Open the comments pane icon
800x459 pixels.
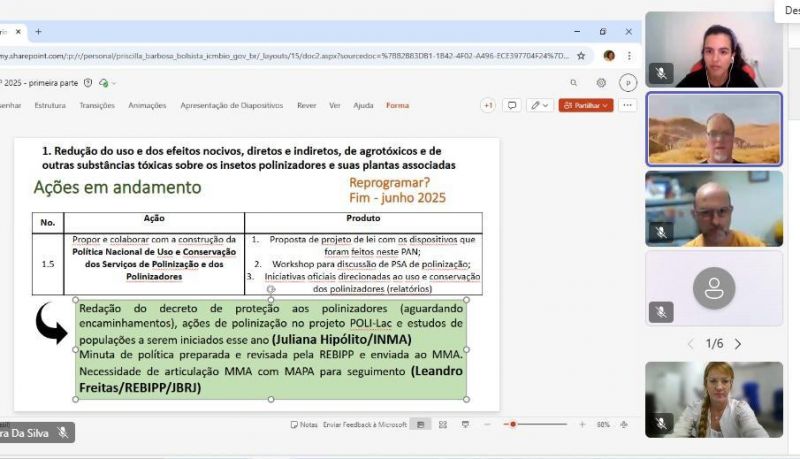coord(511,105)
